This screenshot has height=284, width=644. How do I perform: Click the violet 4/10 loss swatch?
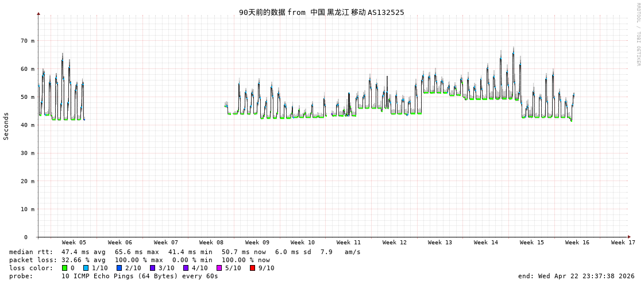point(186,268)
